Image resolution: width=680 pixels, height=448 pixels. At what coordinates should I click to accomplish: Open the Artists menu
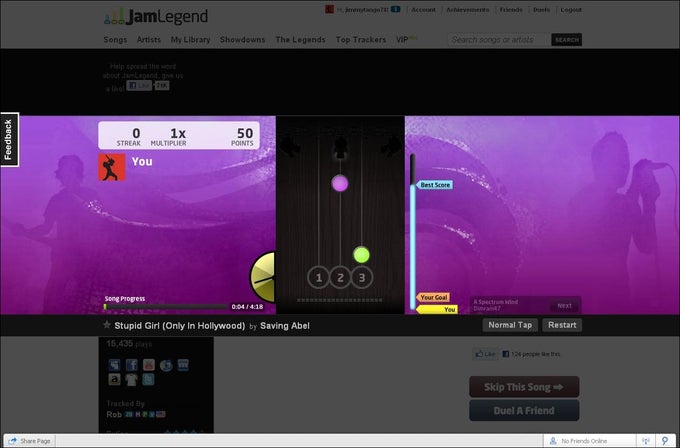pos(149,39)
